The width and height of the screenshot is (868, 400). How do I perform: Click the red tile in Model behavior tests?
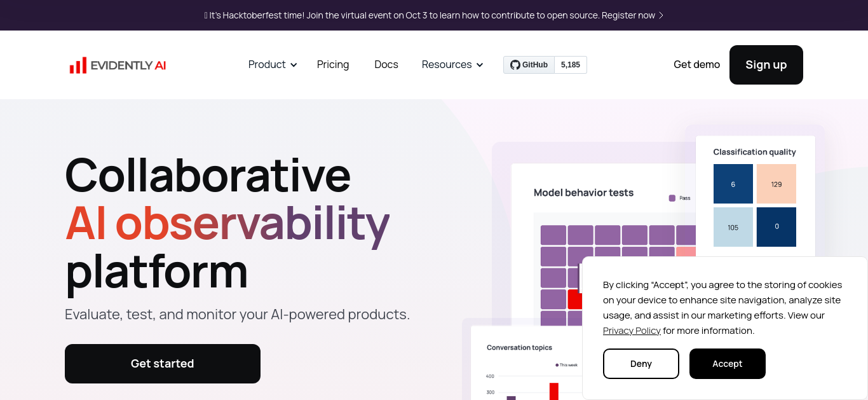[575, 299]
